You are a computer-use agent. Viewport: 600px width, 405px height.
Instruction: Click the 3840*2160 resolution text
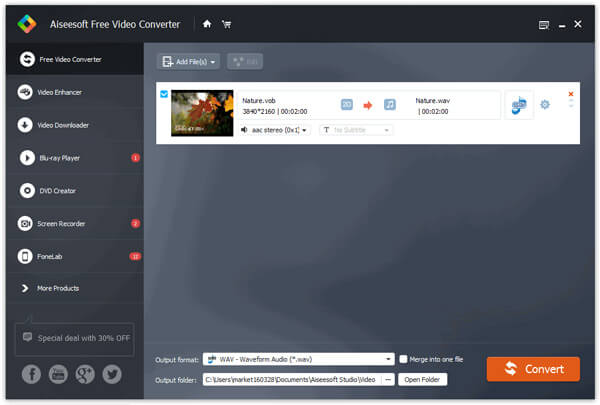coord(259,111)
